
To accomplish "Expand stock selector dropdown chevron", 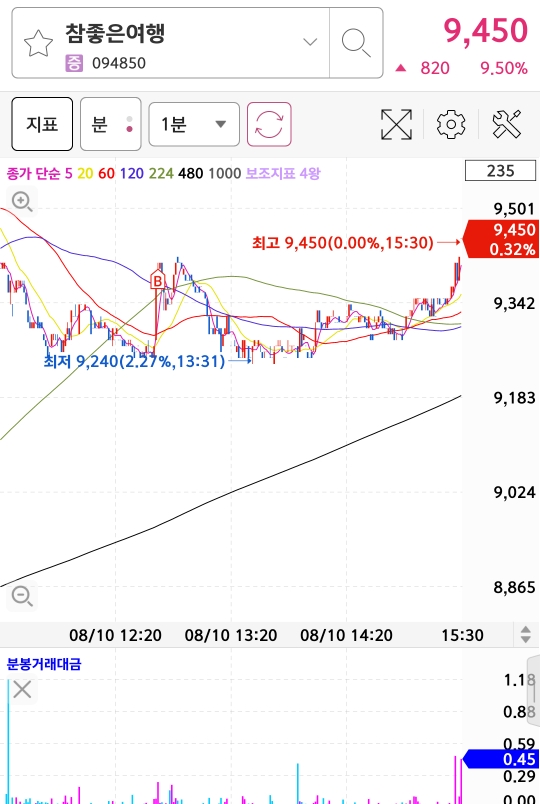I will [310, 42].
